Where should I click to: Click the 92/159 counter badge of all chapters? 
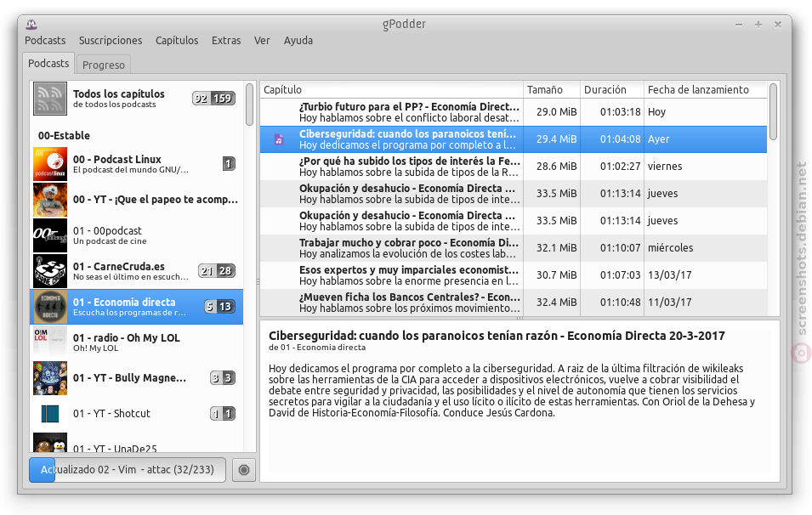[x=214, y=99]
